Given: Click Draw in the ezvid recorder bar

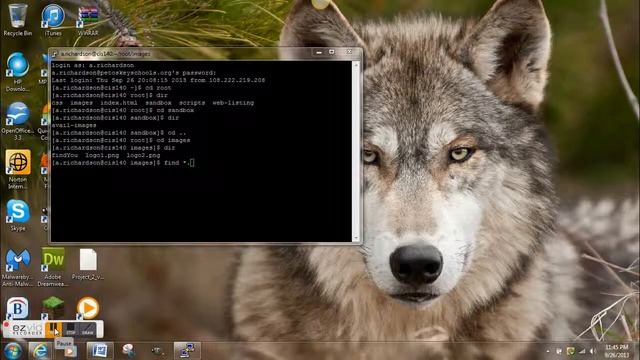Looking at the screenshot, I should click(x=87, y=329).
